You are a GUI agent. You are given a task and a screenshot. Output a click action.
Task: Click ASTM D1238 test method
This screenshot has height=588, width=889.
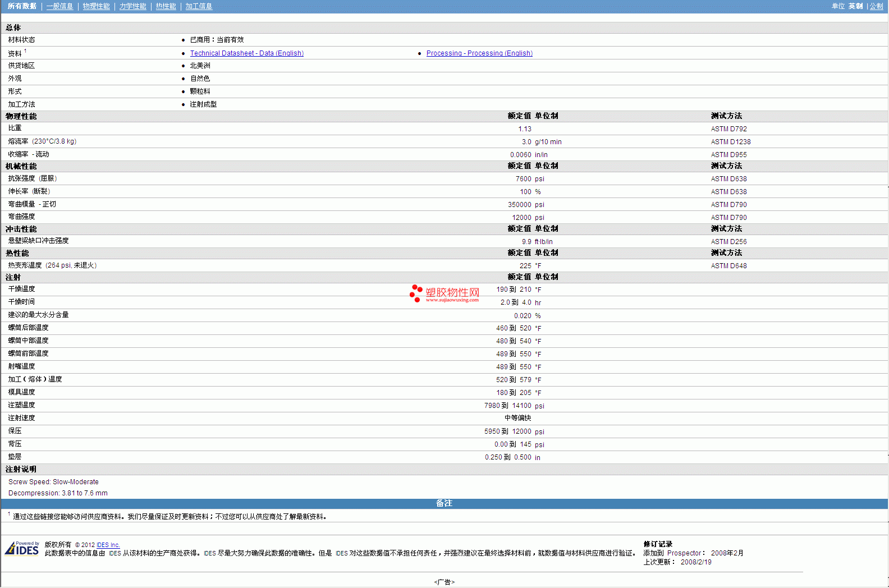click(730, 142)
